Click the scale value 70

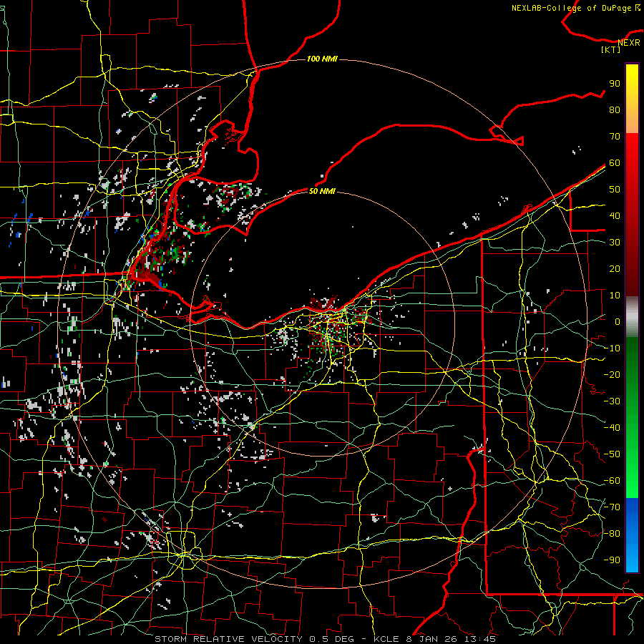pos(615,137)
